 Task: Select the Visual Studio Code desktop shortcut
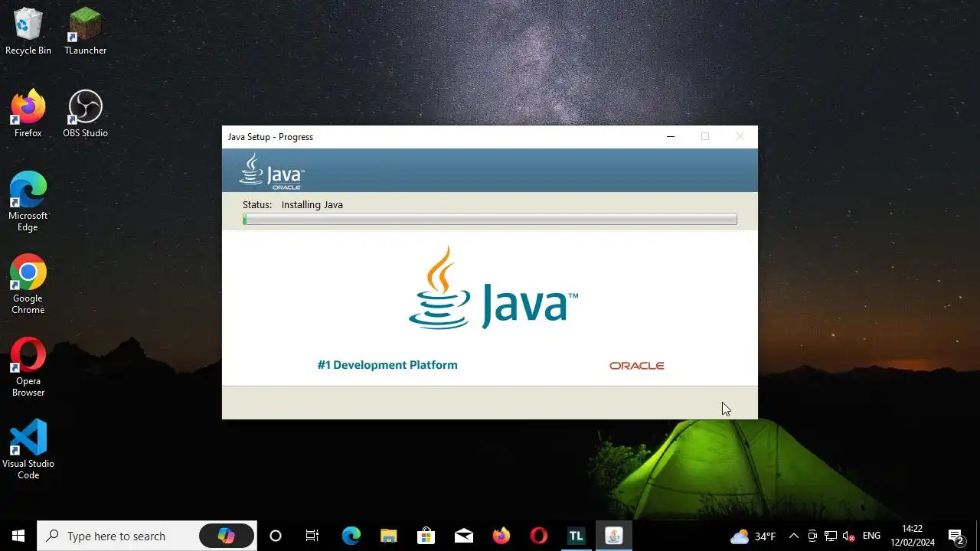click(28, 450)
